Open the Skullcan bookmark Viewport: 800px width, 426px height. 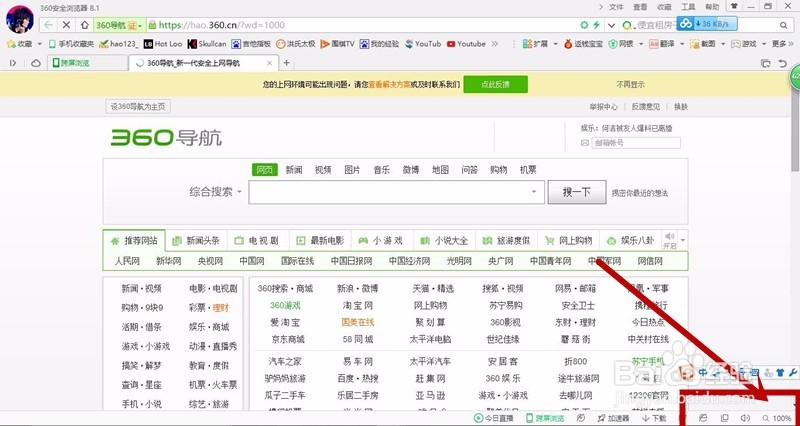pos(207,44)
